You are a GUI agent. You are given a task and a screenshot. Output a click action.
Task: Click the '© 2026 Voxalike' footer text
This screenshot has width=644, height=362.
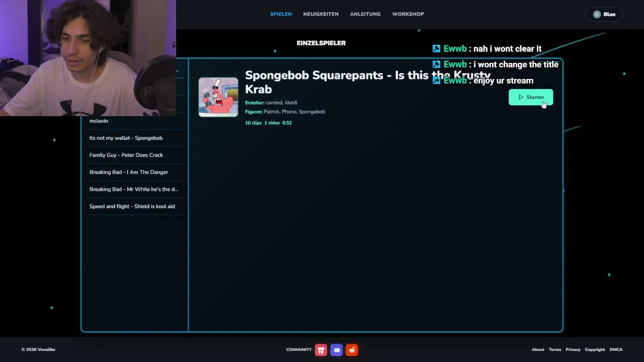point(38,350)
